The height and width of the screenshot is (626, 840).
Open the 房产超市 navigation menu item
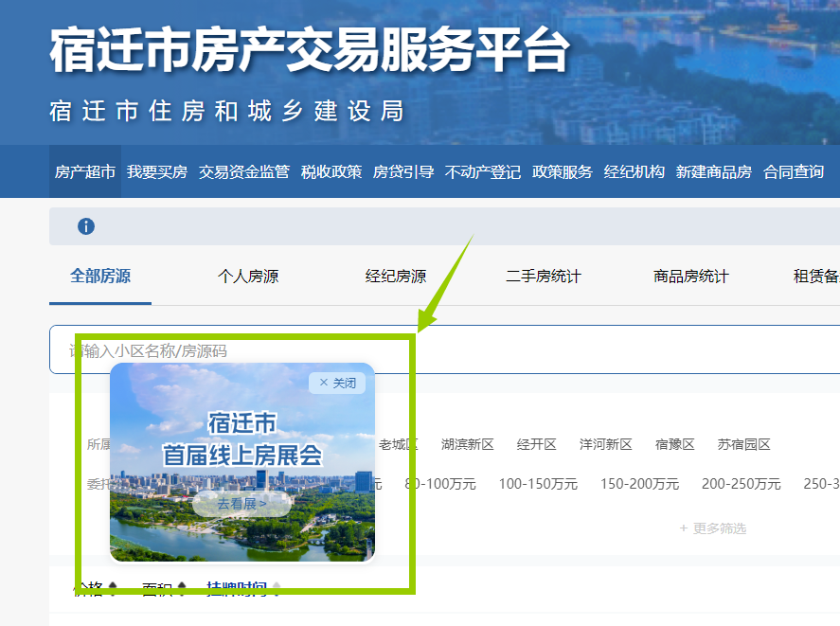85,171
